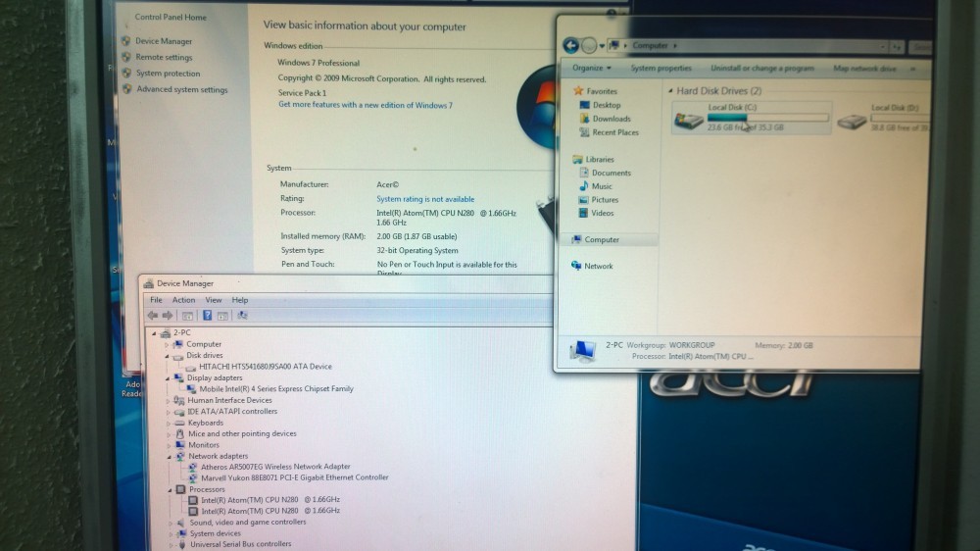
Task: Click the Scan for hardware changes toolbar icon
Action: [242, 316]
